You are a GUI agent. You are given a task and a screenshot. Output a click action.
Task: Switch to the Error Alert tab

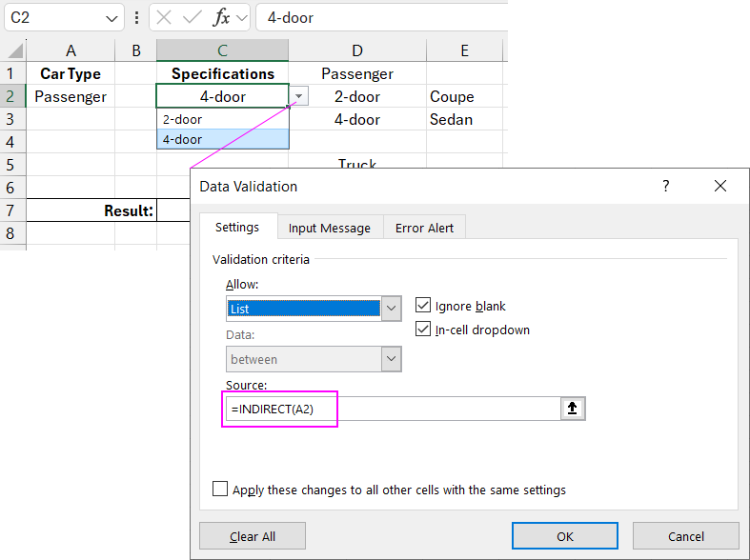424,228
